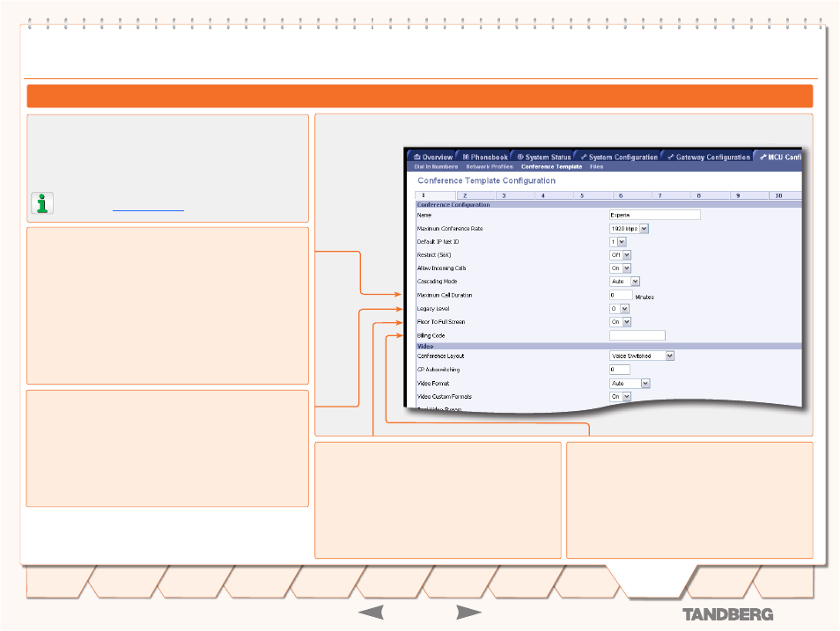Expand the Cascading Mode dropdown

pyautogui.click(x=624, y=282)
